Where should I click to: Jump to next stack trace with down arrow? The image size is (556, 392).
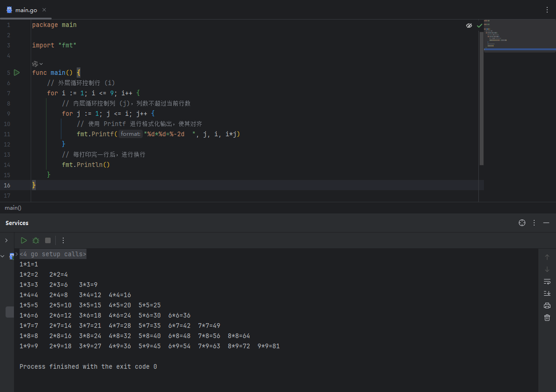click(x=547, y=269)
